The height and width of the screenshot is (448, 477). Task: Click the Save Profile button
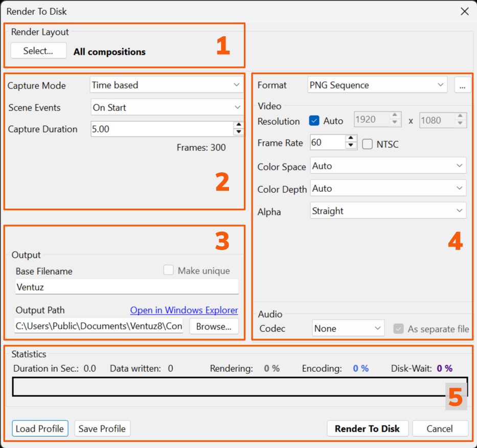tap(102, 429)
